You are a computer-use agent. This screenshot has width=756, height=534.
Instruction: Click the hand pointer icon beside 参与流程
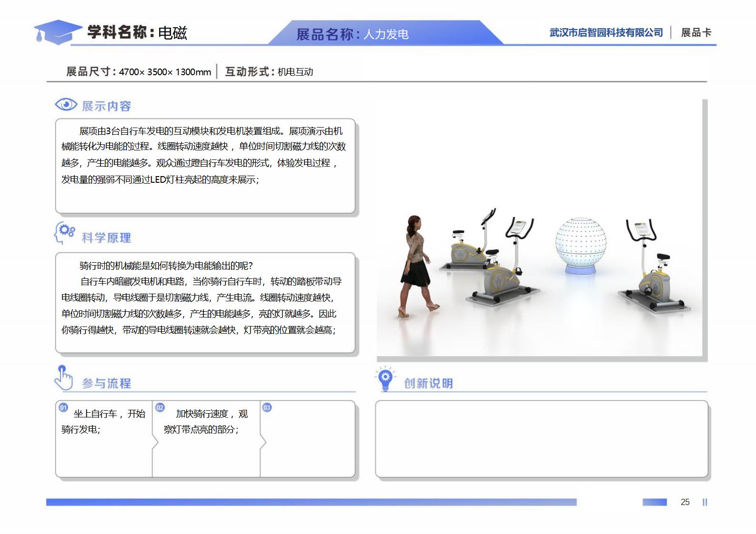(x=63, y=378)
